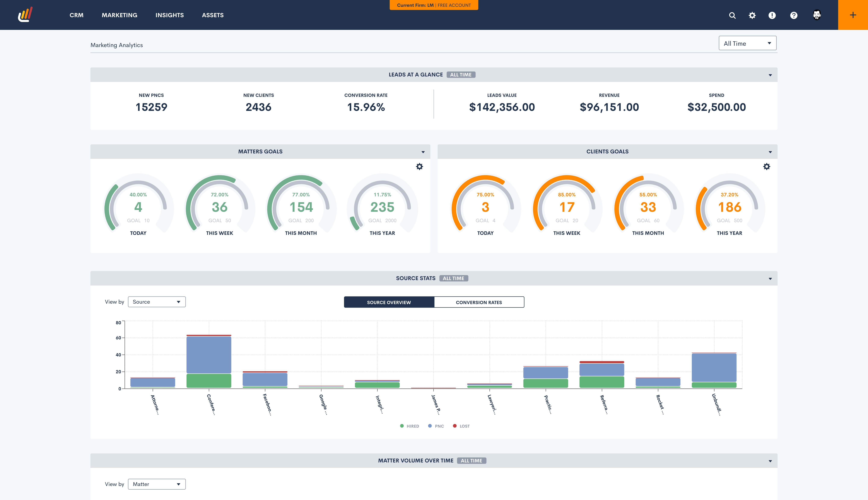Screen dimensions: 868x500
Task: Click the orange plus add button
Action: [x=853, y=15]
